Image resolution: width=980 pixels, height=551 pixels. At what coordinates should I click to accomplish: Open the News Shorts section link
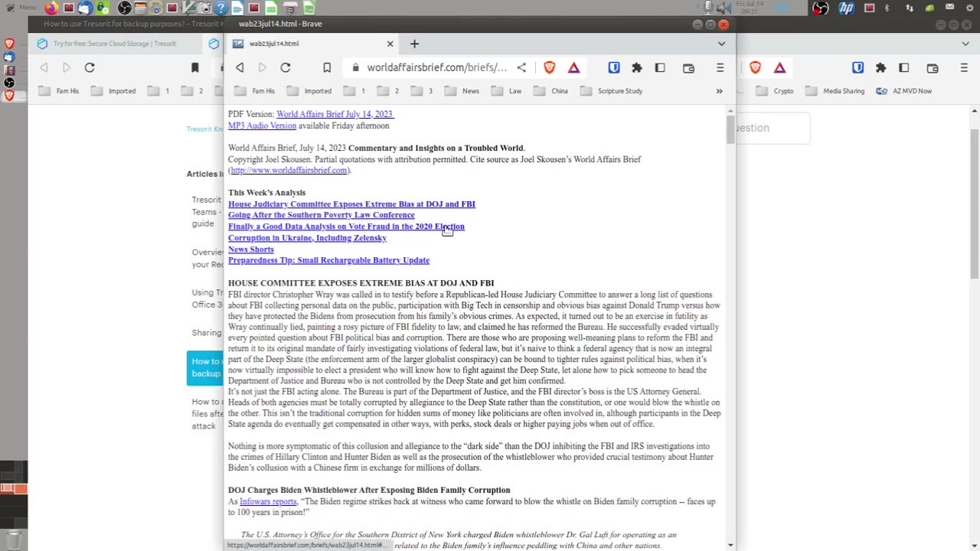[250, 249]
